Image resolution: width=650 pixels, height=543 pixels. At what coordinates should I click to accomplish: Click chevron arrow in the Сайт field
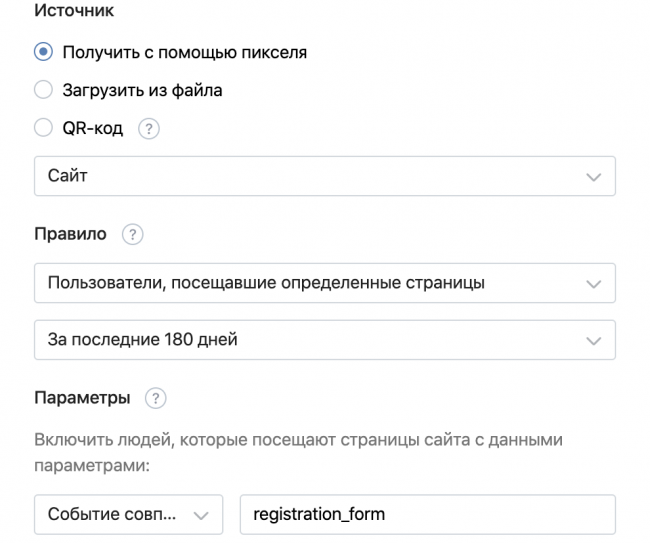(594, 176)
